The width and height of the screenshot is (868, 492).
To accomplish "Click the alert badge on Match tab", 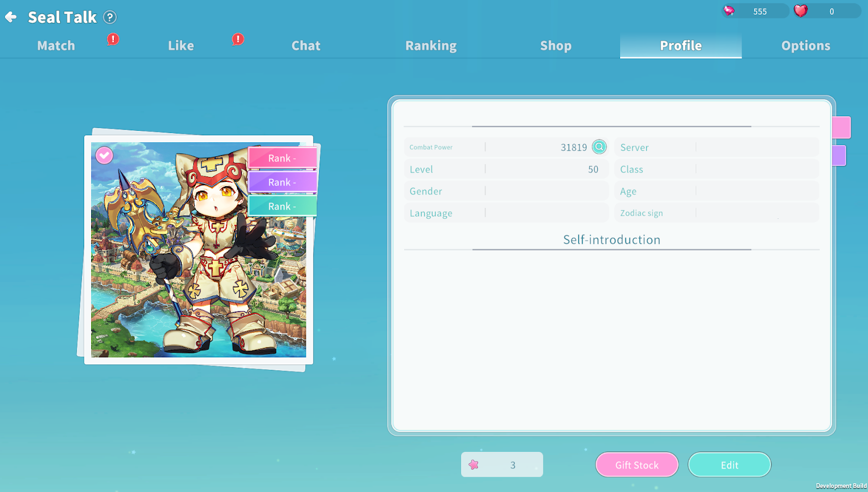I will (x=113, y=39).
